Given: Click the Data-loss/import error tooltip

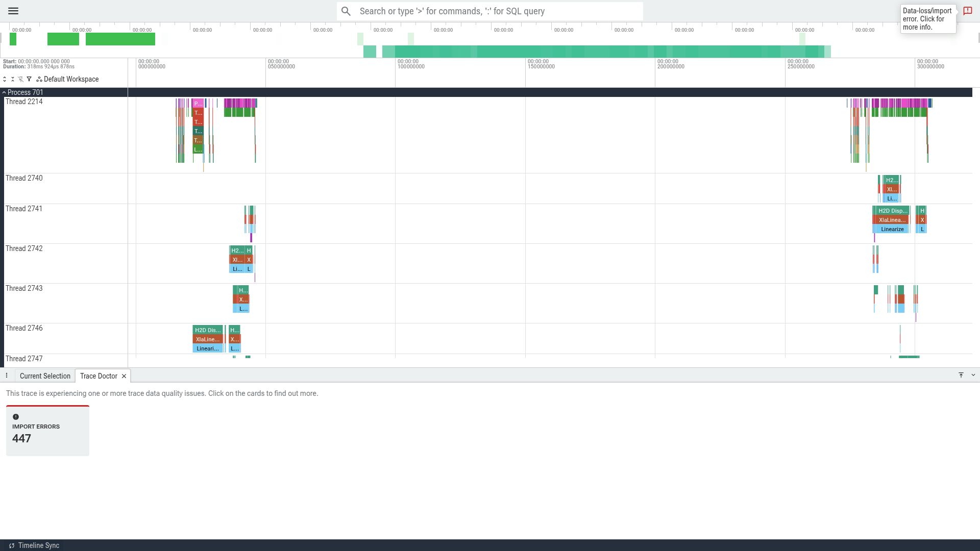Looking at the screenshot, I should pos(928,19).
